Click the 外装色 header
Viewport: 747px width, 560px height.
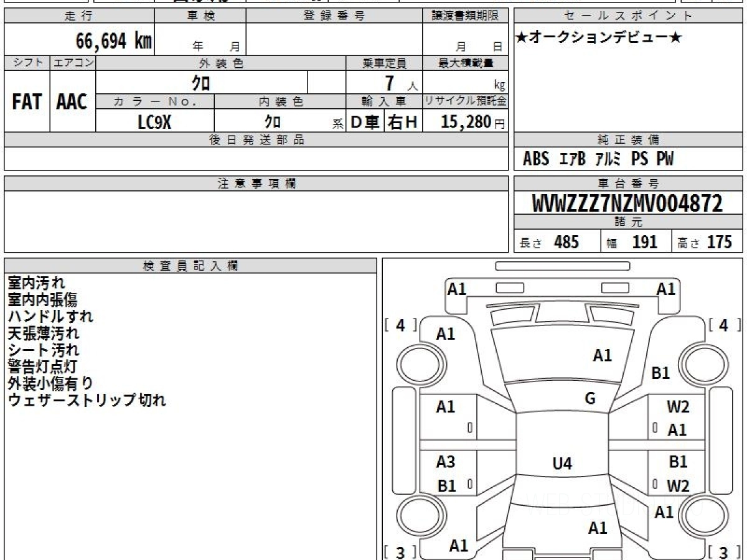point(221,63)
